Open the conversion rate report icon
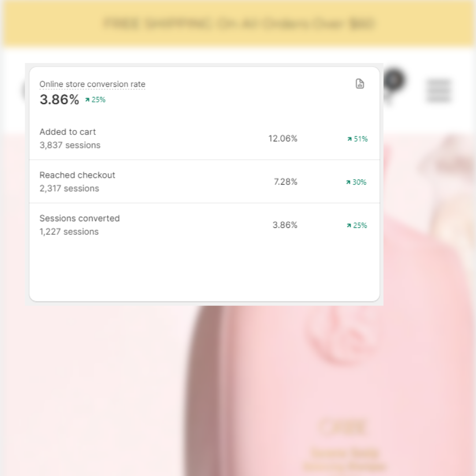The image size is (476, 476). [360, 84]
